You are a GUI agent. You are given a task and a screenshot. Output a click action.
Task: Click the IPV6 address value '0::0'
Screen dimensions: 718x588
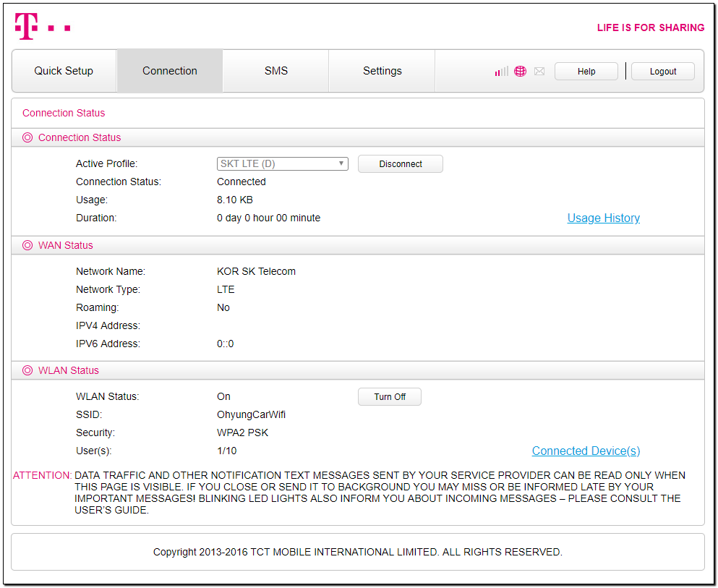coord(226,344)
